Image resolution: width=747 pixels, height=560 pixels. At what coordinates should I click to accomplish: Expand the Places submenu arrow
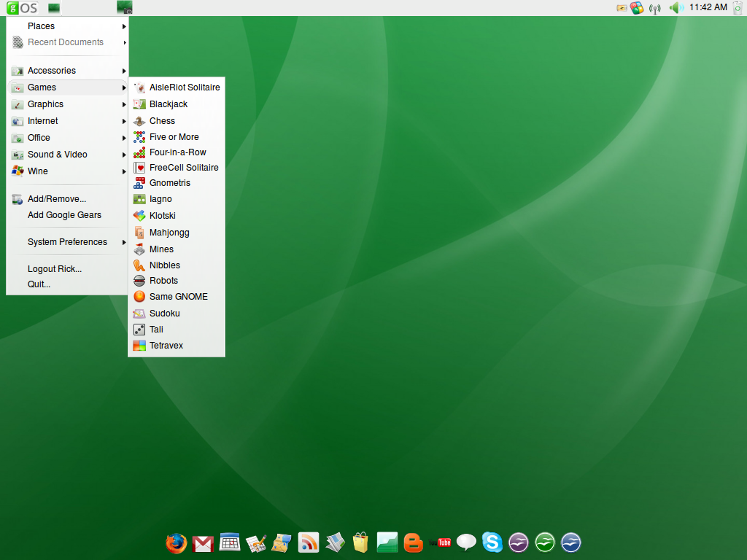(124, 27)
